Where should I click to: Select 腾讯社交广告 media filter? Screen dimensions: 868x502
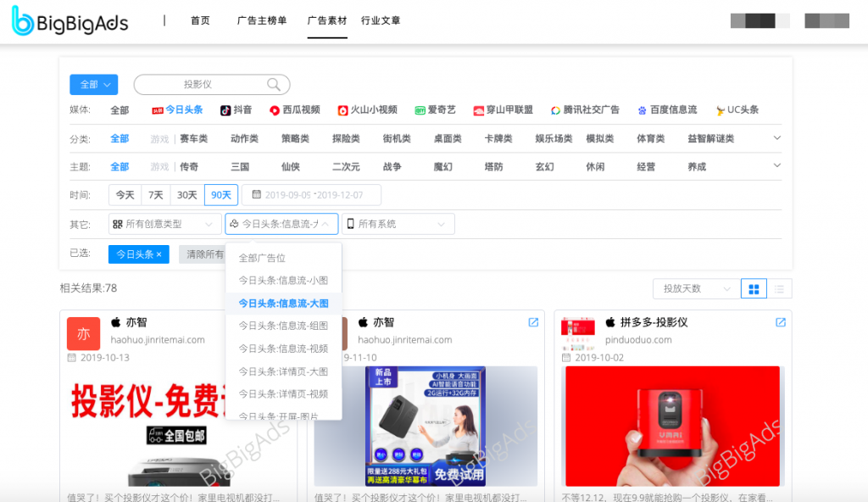(x=585, y=109)
